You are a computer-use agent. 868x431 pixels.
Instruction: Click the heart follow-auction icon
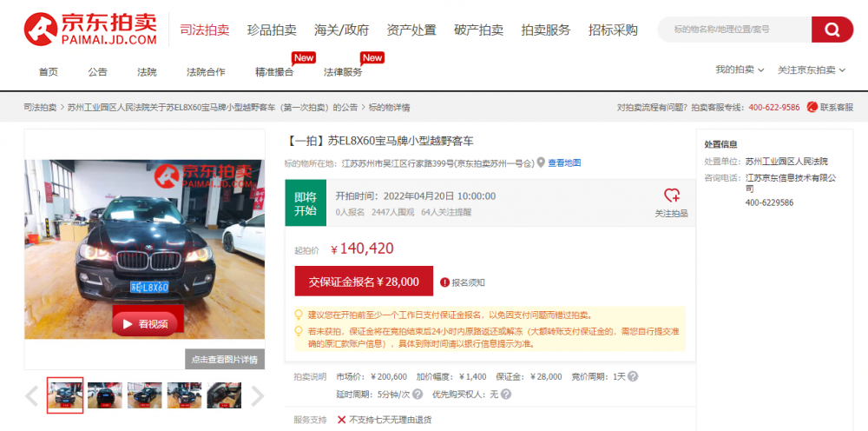[x=672, y=195]
